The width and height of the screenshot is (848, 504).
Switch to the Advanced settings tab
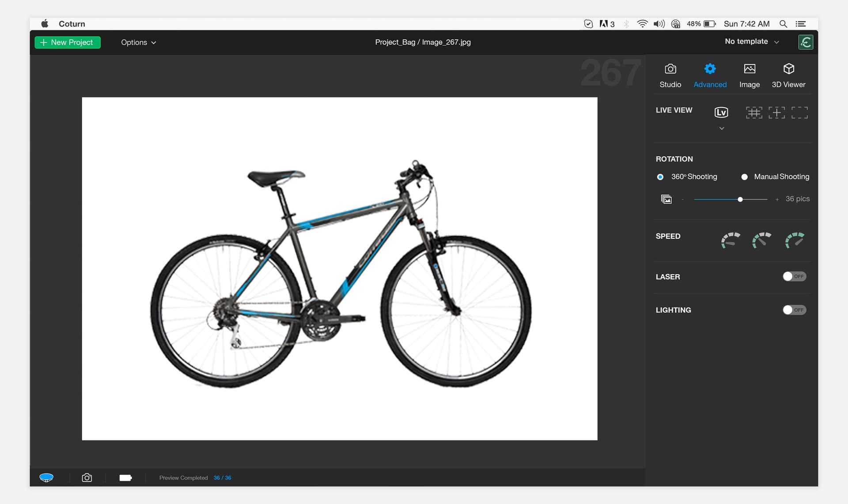[x=710, y=75]
